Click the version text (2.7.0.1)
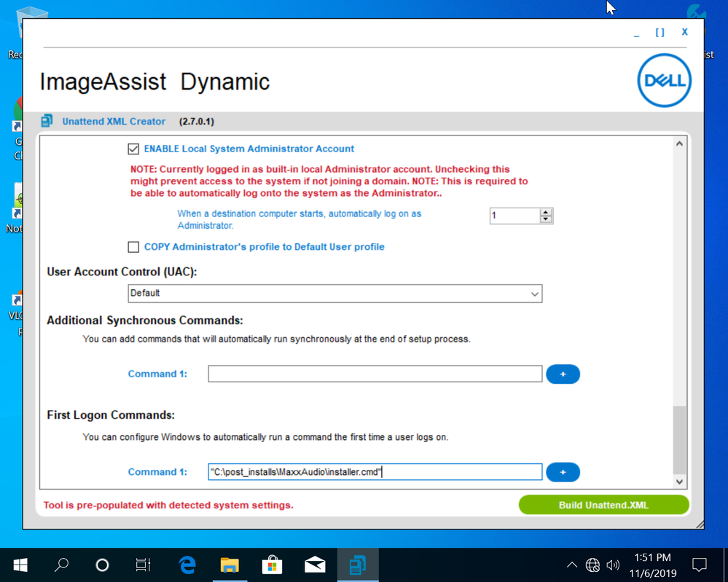 (x=197, y=122)
